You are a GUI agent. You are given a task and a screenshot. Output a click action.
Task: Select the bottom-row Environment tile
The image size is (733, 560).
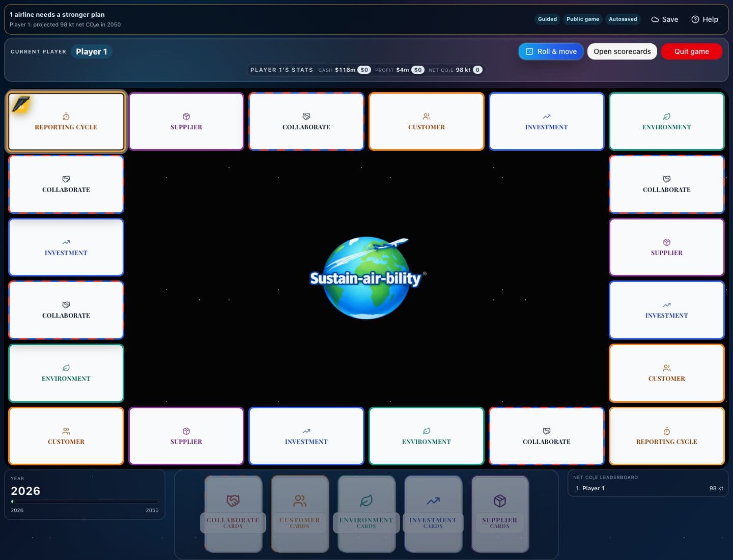tap(427, 436)
